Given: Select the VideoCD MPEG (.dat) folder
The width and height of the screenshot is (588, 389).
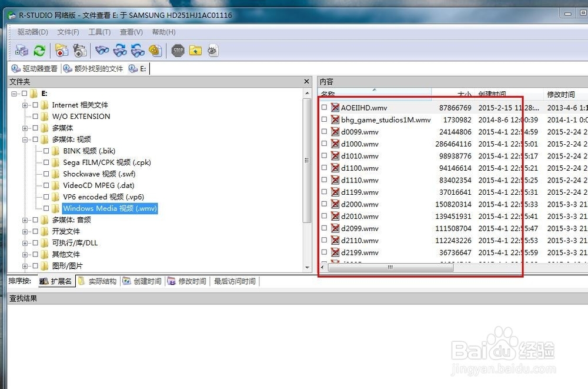Looking at the screenshot, I should (x=99, y=185).
